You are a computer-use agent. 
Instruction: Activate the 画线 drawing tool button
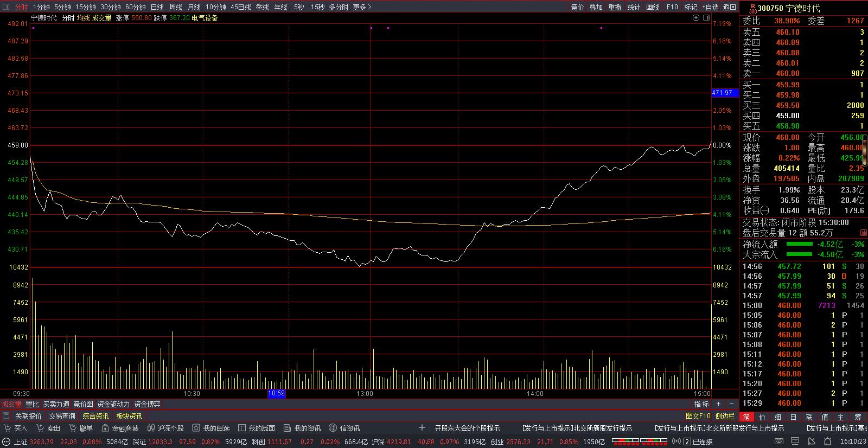[653, 7]
